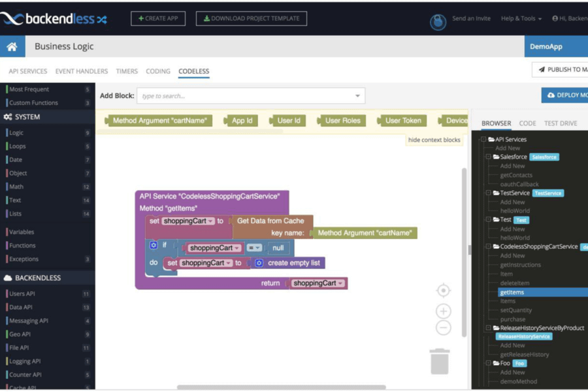Image resolution: width=588 pixels, height=392 pixels.
Task: Zoom in with the plus circle icon
Action: (443, 311)
